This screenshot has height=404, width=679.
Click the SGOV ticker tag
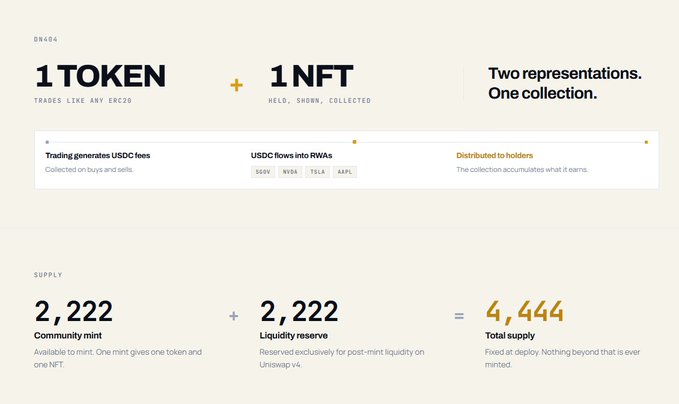[x=263, y=172]
